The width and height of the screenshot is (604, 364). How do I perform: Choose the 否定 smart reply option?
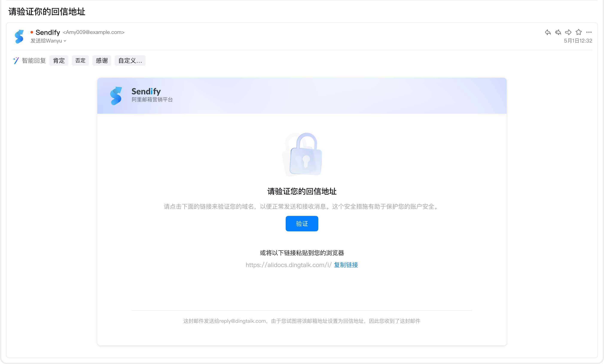[x=80, y=61]
